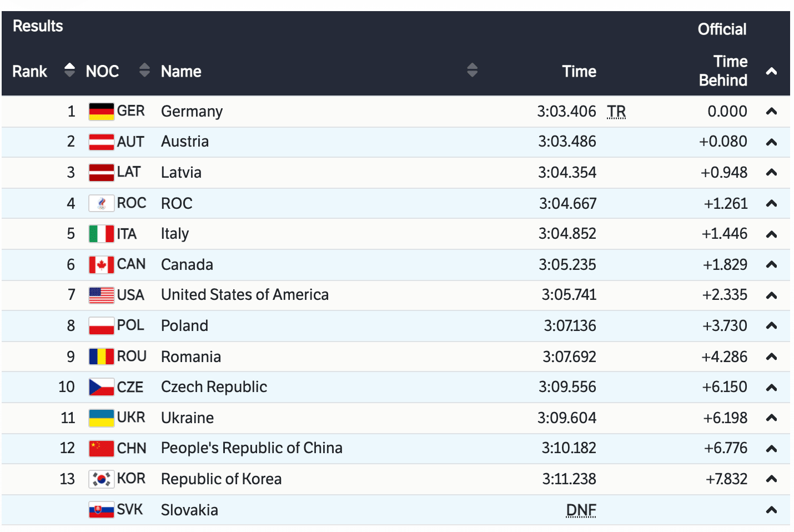Click the Republic of Korea flag
The width and height of the screenshot is (794, 532).
[x=102, y=479]
